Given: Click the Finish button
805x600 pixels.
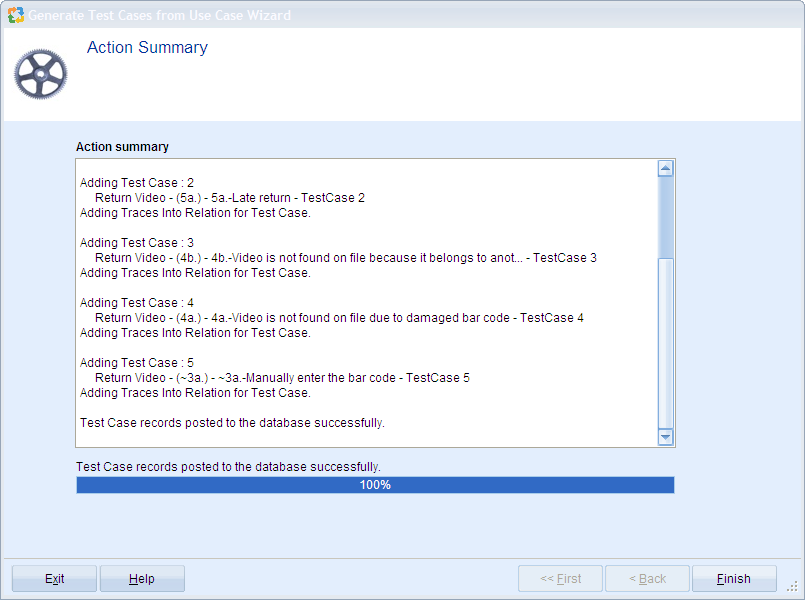Looking at the screenshot, I should click(734, 578).
